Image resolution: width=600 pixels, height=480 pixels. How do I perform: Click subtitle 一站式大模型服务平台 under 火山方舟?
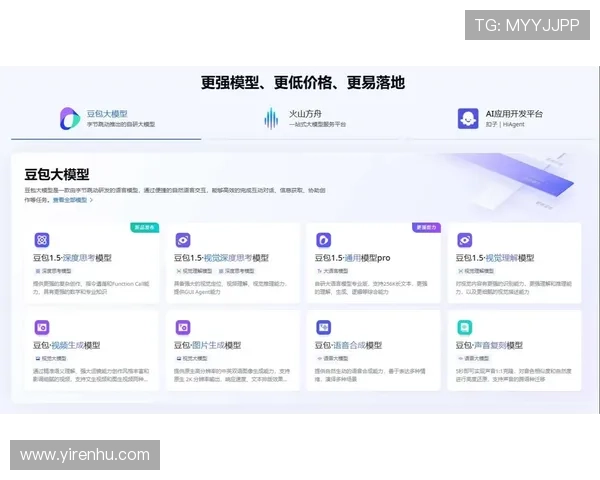[x=318, y=124]
